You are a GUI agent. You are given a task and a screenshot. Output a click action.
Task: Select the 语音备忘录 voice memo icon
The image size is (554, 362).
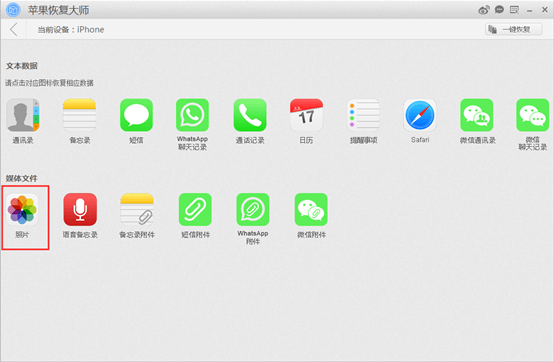point(80,210)
